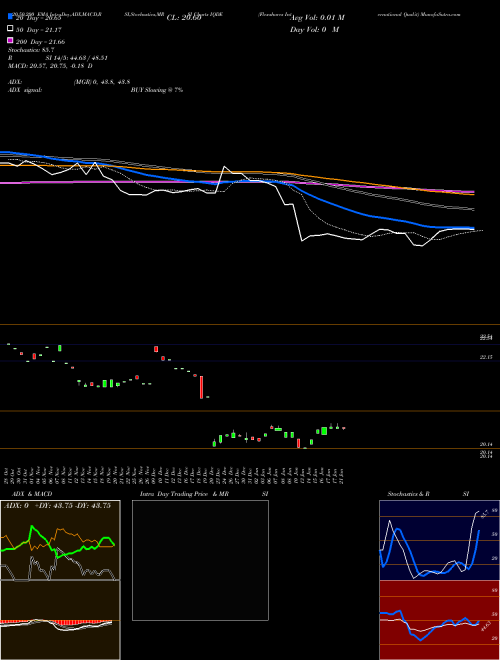The width and height of the screenshot is (500, 660).
Task: Click the 'Stochastics & R' panel title
Action: pyautogui.click(x=409, y=494)
